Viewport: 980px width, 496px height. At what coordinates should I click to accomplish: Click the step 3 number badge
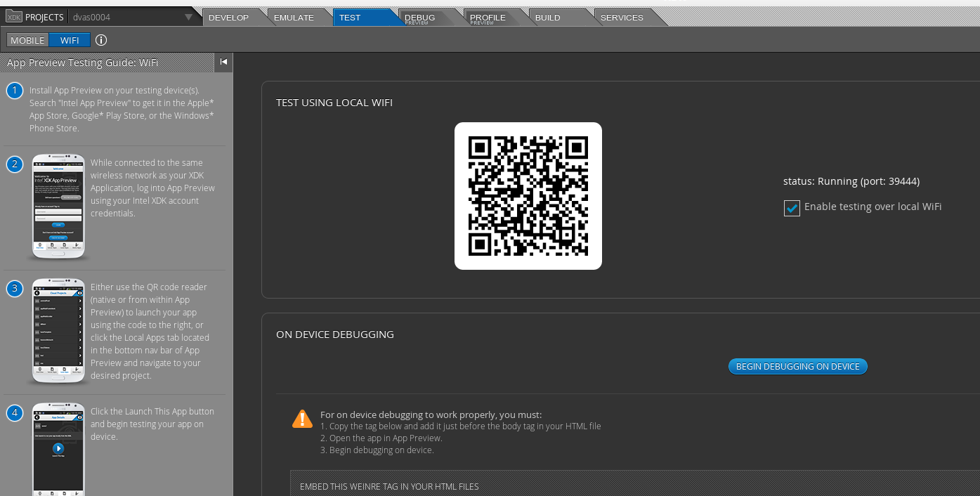point(15,289)
